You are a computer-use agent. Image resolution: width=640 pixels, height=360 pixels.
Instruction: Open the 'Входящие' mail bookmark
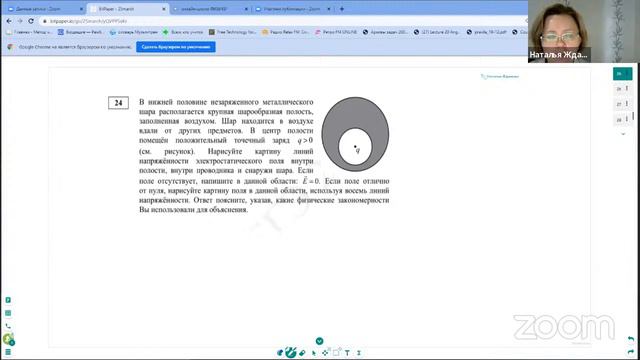(x=80, y=32)
